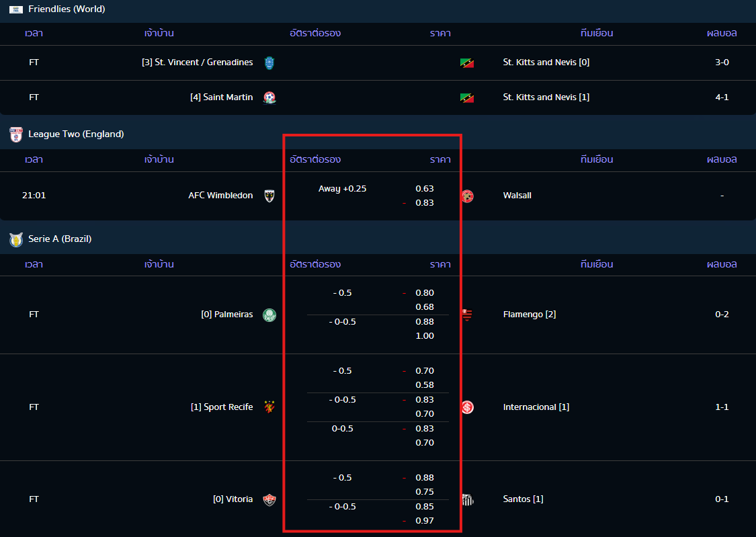Click the ทีมเยือน column header under Friendlies
The height and width of the screenshot is (537, 756).
point(597,33)
